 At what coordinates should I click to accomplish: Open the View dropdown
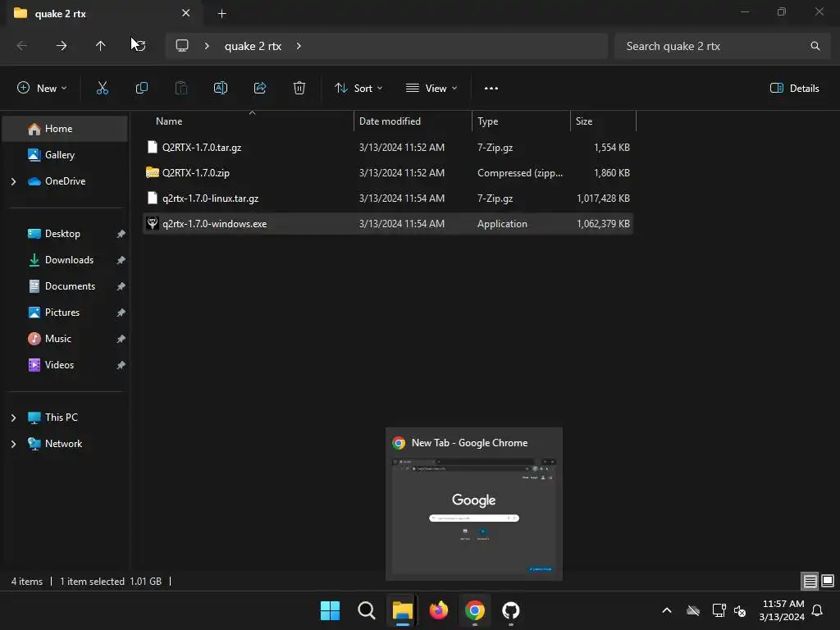point(431,89)
